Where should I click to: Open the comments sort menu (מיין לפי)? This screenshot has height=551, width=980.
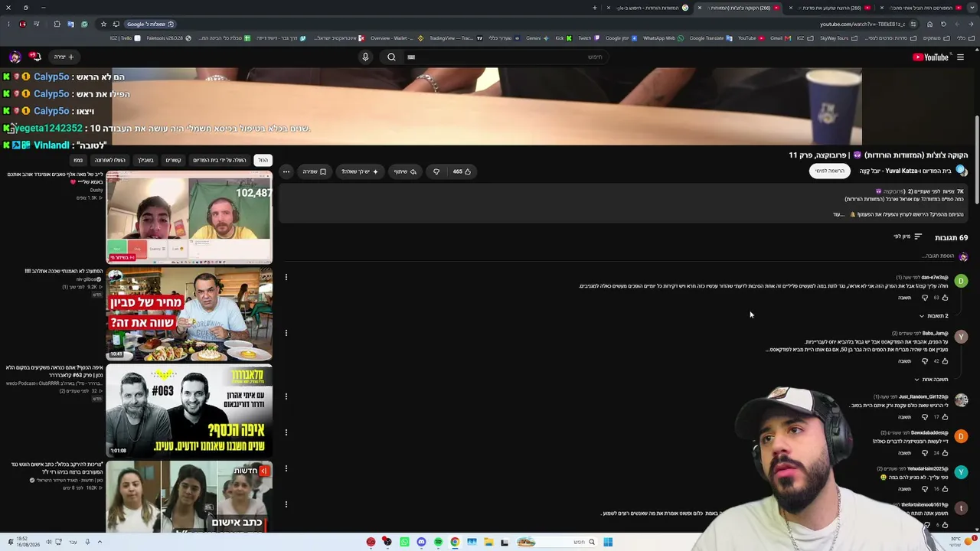point(907,236)
